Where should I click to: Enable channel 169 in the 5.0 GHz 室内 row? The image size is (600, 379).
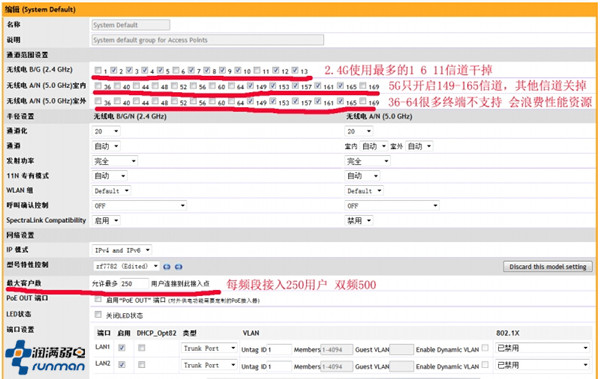(x=363, y=86)
